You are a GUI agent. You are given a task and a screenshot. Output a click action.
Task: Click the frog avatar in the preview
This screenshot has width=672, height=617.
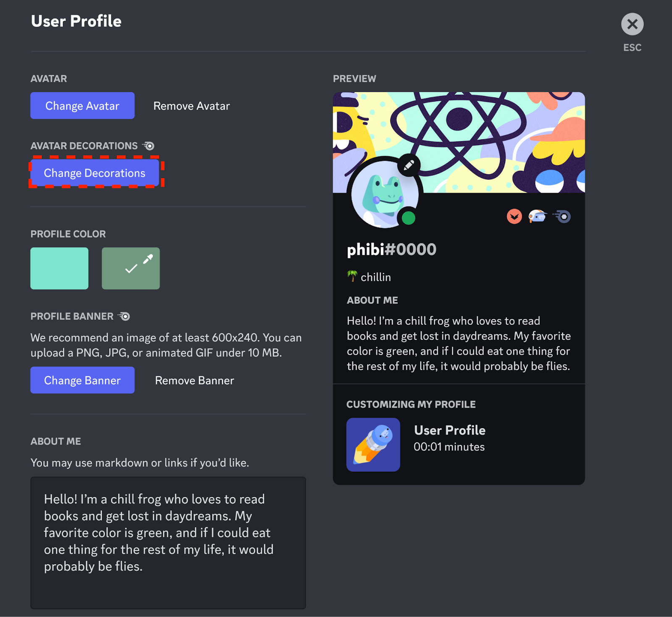point(382,194)
